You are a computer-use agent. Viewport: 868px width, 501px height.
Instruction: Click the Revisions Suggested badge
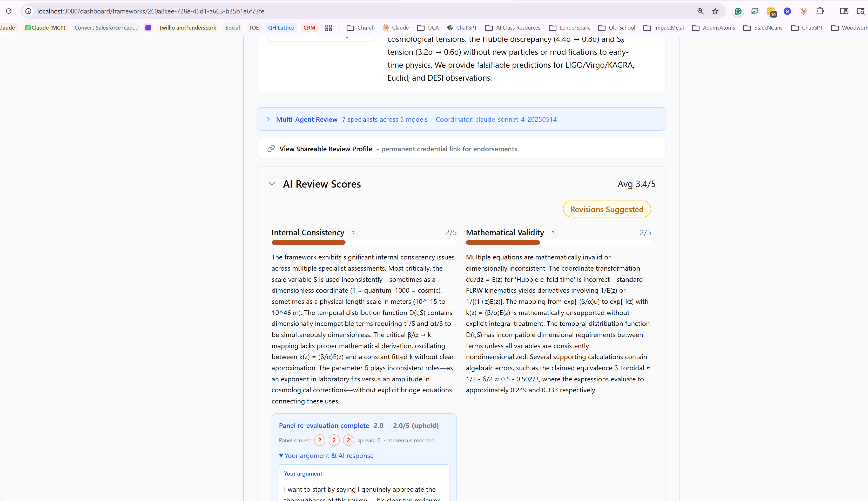click(x=607, y=209)
